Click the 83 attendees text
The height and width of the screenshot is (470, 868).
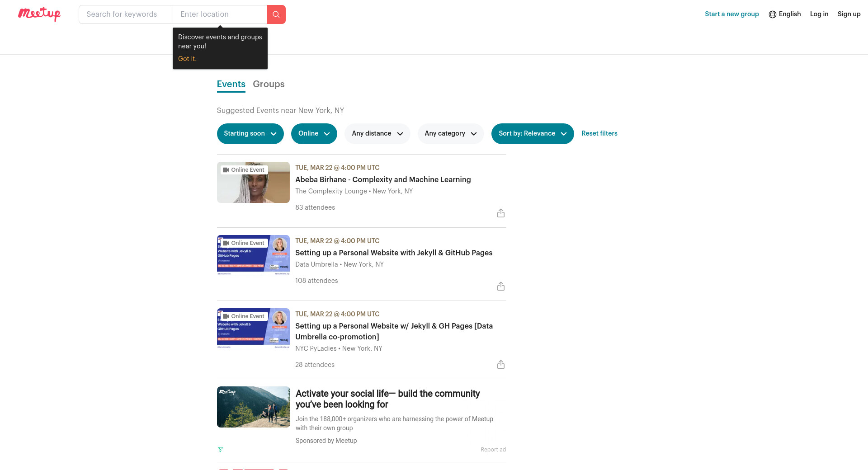click(315, 207)
